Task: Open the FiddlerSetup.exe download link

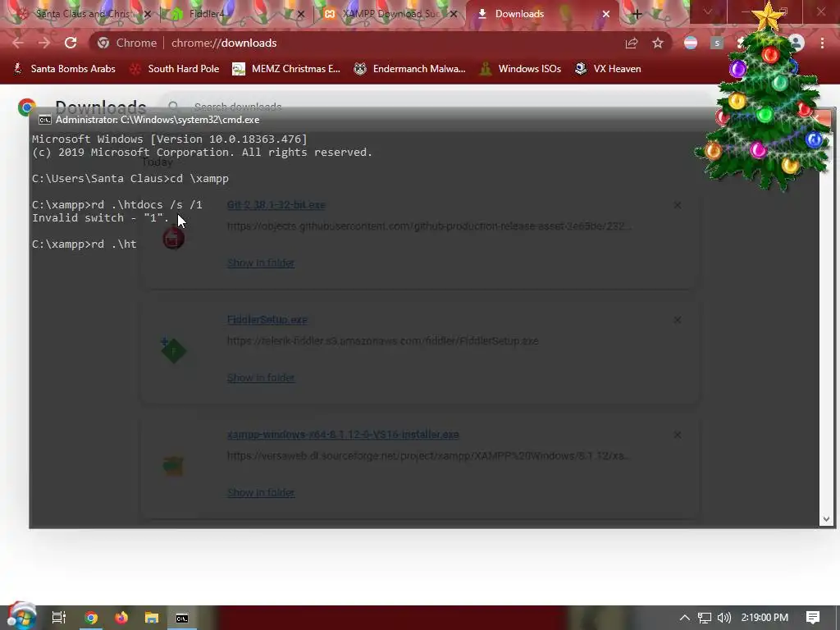Action: (x=267, y=320)
